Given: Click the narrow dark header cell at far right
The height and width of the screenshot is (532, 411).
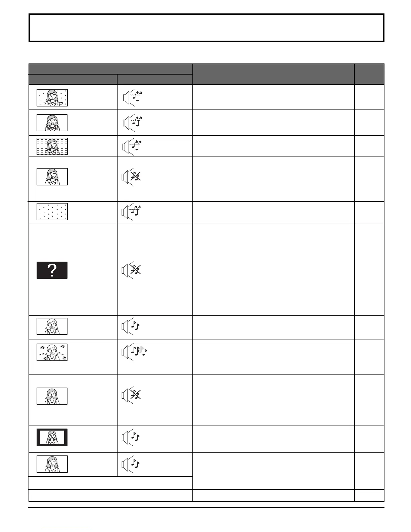Looking at the screenshot, I should click(x=369, y=74).
